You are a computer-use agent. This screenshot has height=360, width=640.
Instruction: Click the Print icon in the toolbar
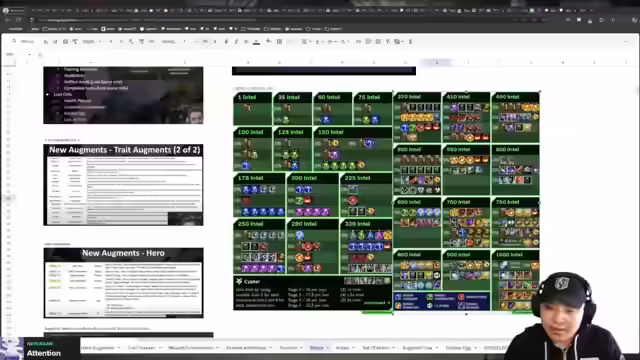tap(65, 42)
